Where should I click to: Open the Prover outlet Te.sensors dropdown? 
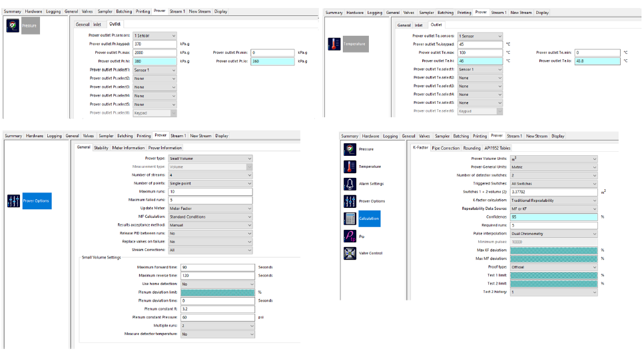480,36
